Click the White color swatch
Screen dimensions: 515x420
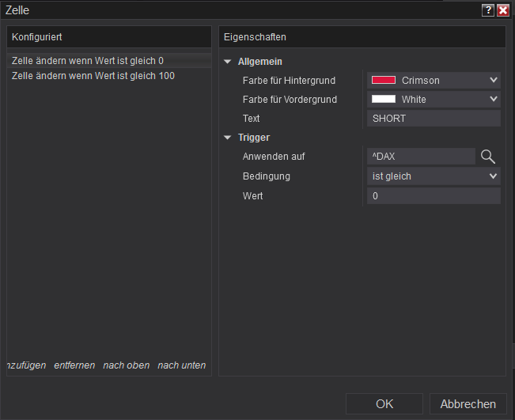(x=384, y=99)
